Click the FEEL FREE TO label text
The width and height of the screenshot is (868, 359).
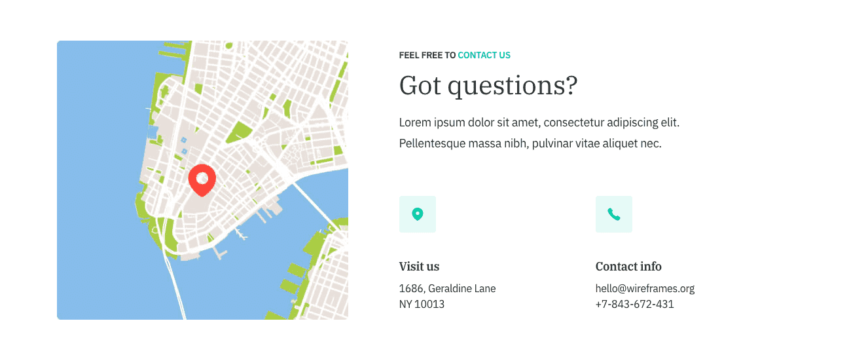[427, 56]
